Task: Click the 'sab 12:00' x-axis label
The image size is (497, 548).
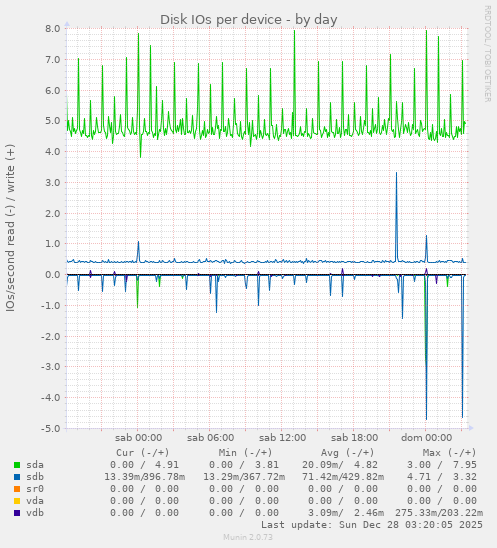Action: tap(282, 438)
